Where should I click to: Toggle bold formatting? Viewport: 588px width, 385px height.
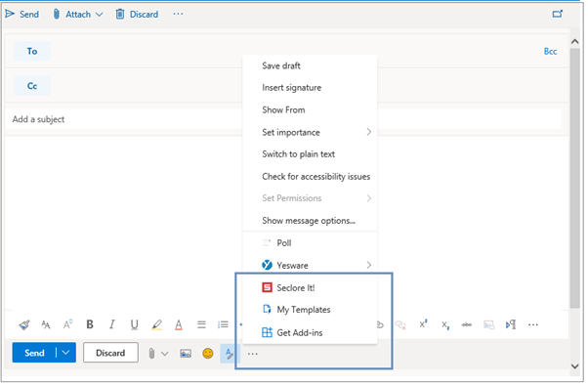coord(90,324)
